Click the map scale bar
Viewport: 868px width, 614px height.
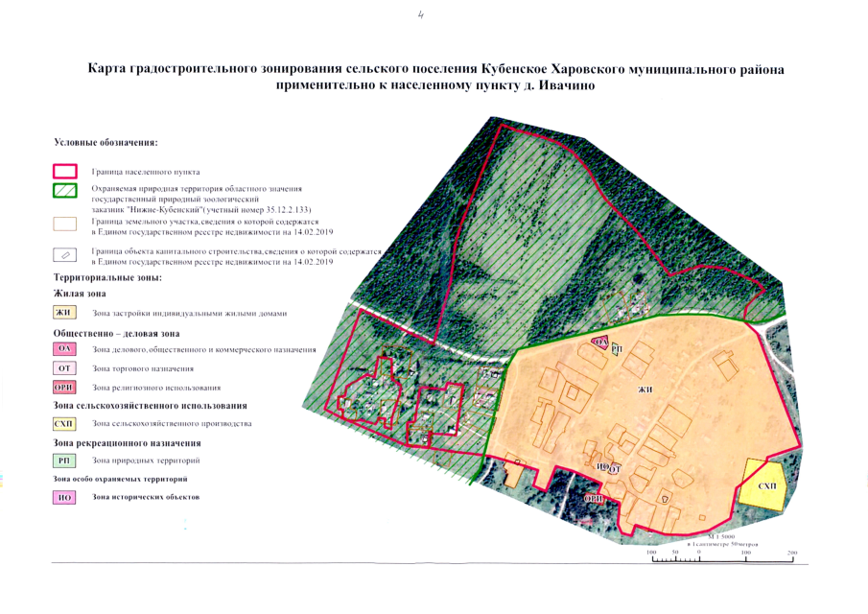pos(721,561)
